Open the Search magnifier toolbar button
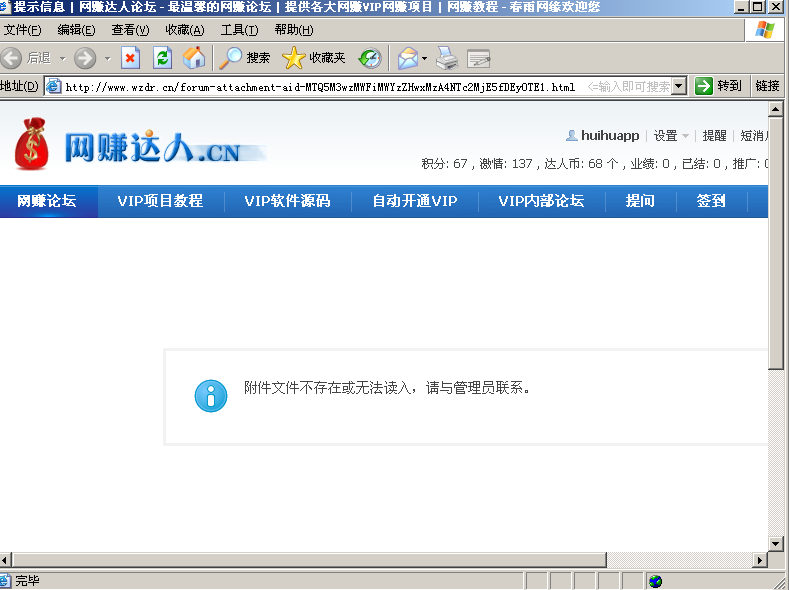This screenshot has width=789, height=590. 245,58
